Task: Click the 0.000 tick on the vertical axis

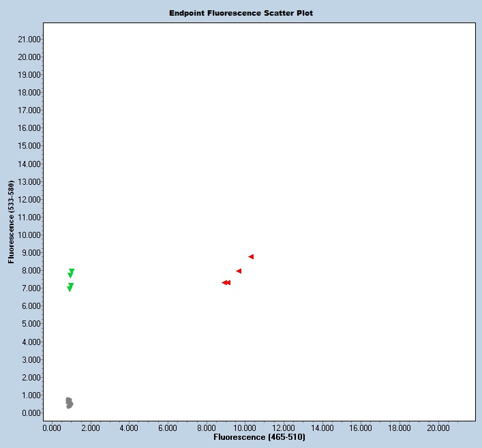Action: click(30, 413)
